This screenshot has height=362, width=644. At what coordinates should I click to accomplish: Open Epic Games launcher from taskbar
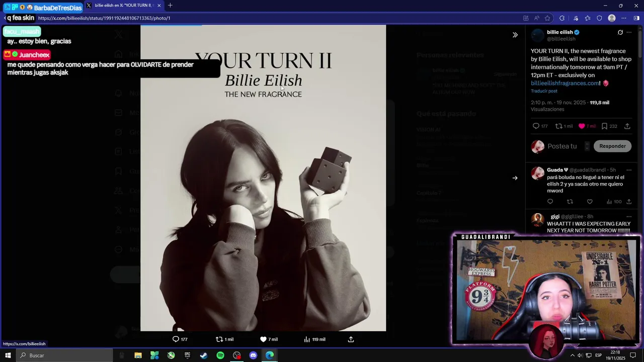coord(188,355)
